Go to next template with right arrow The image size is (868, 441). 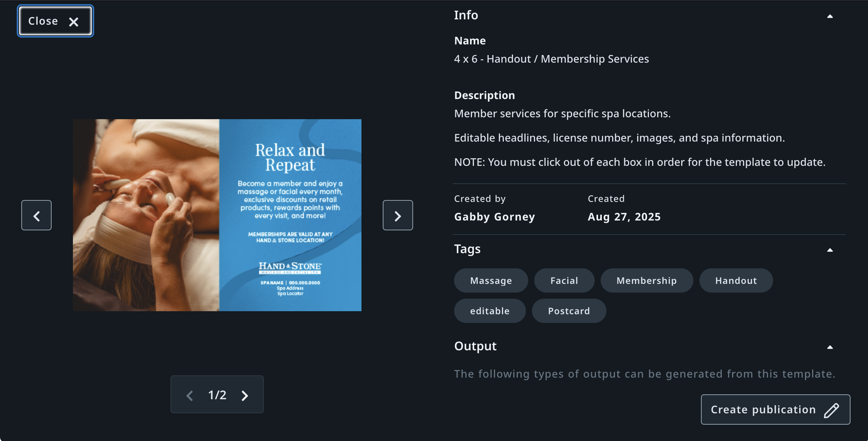398,216
